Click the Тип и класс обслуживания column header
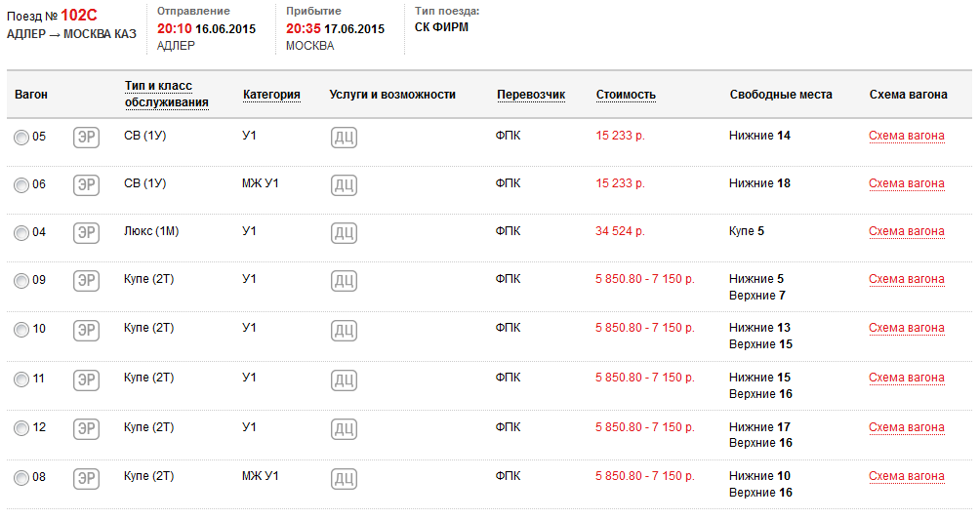 click(166, 95)
